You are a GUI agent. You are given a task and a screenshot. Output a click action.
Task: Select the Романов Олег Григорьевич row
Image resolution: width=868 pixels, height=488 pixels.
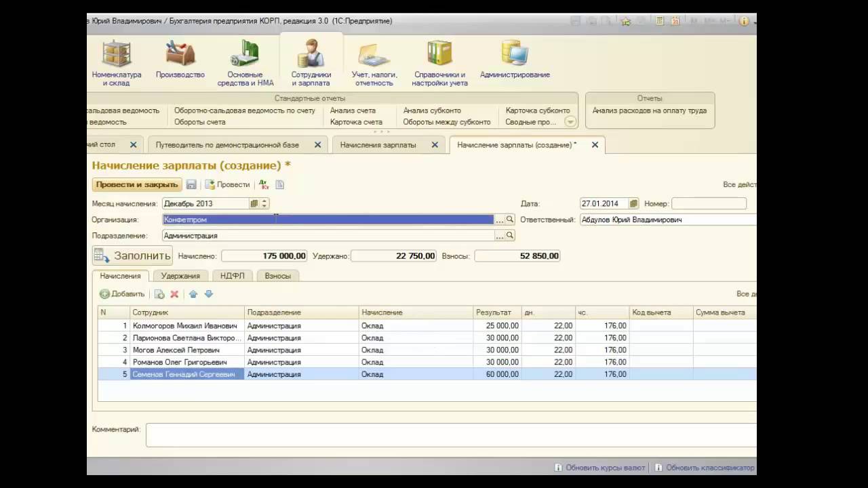click(x=427, y=362)
